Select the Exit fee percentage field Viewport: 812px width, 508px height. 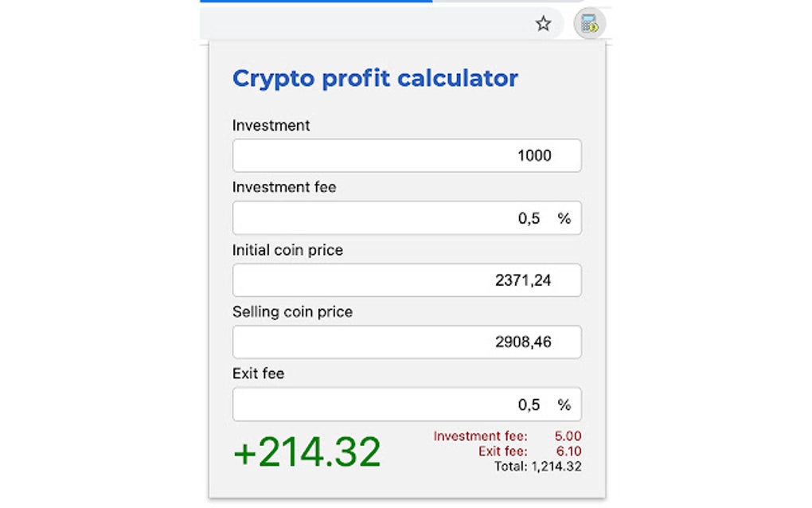click(406, 404)
